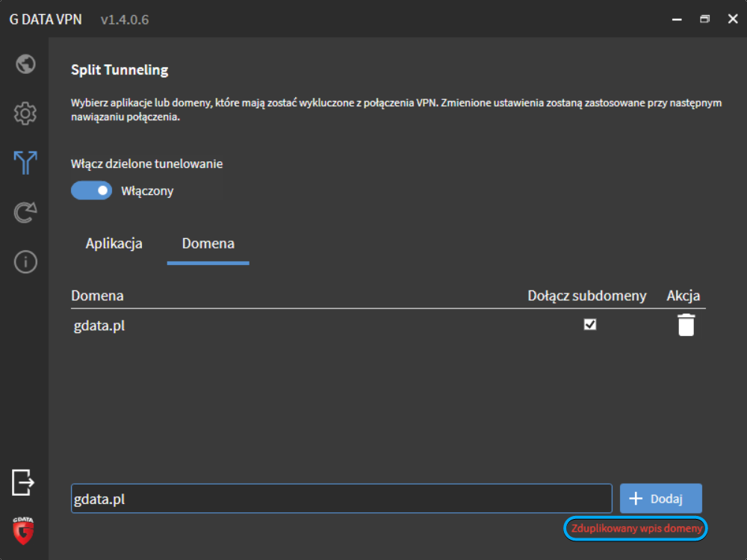This screenshot has width=747, height=560.
Task: Click the Zduplikowany wpis domeny error message
Action: click(x=636, y=529)
